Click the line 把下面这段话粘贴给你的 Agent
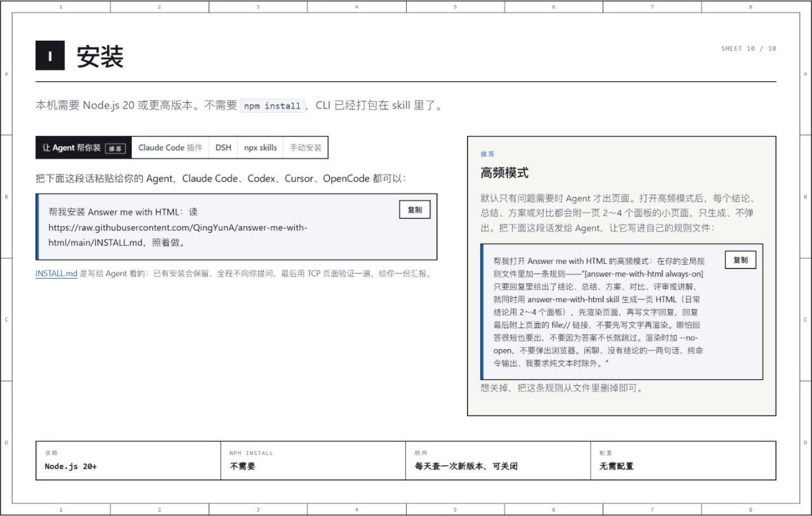 point(221,178)
